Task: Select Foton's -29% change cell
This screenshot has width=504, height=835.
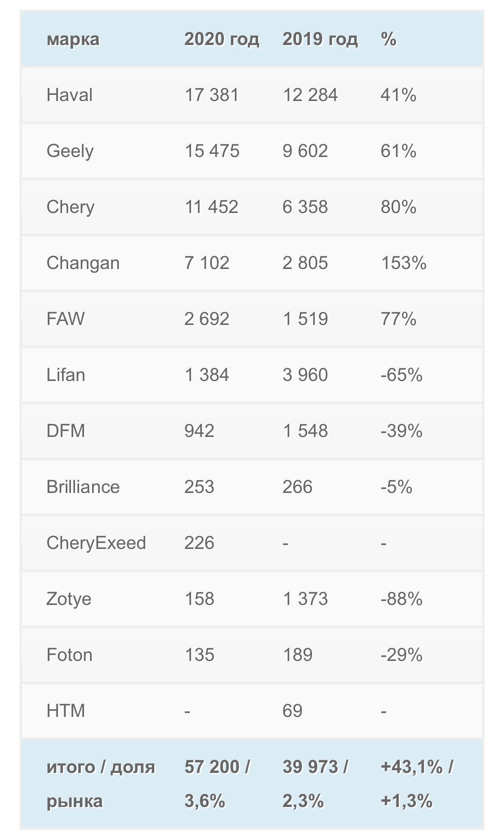Action: tap(401, 655)
